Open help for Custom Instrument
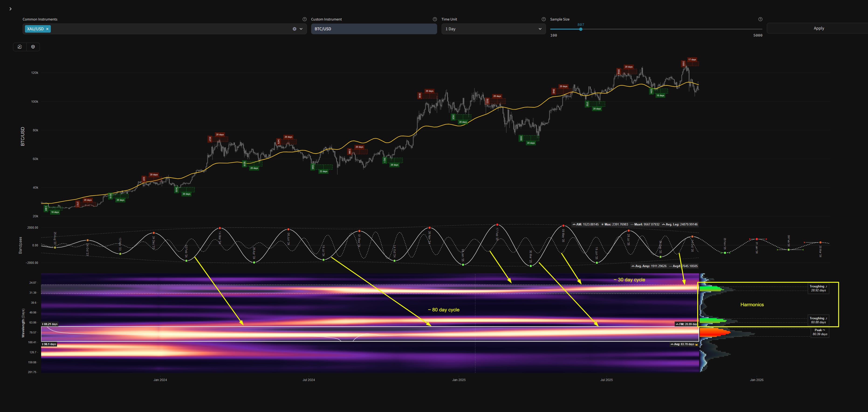 (x=435, y=19)
